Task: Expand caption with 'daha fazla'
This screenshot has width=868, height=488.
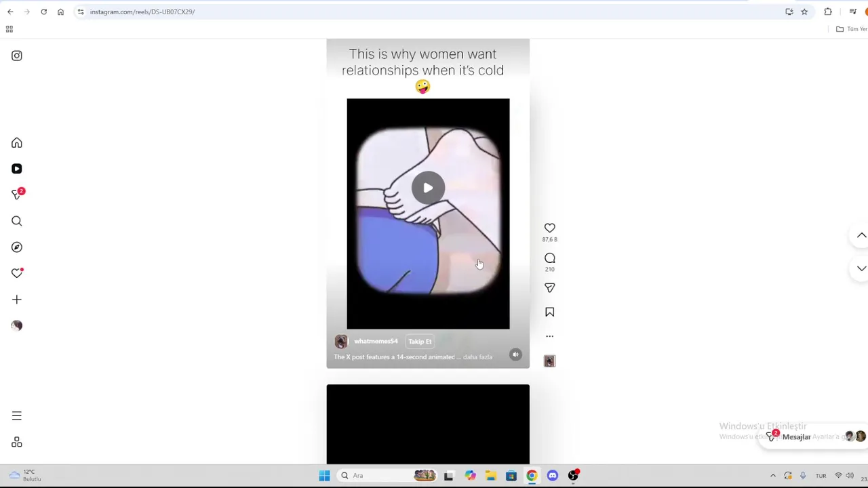Action: click(477, 357)
